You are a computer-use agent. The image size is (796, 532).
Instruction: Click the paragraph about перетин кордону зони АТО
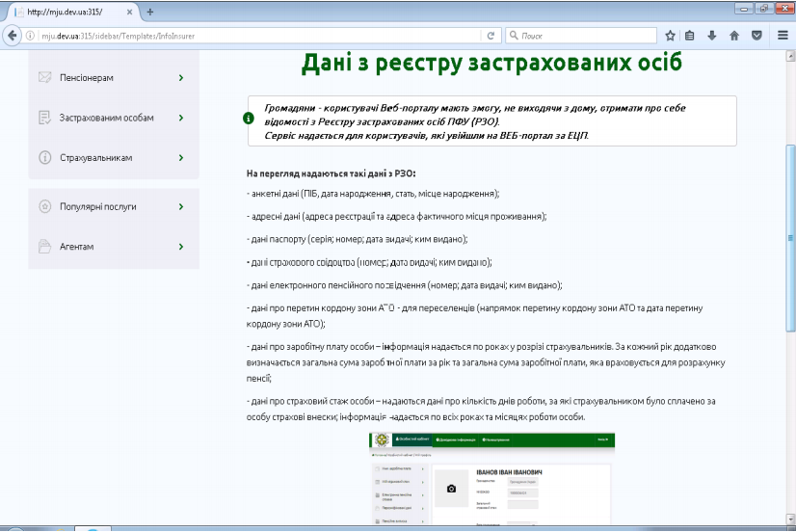point(475,316)
